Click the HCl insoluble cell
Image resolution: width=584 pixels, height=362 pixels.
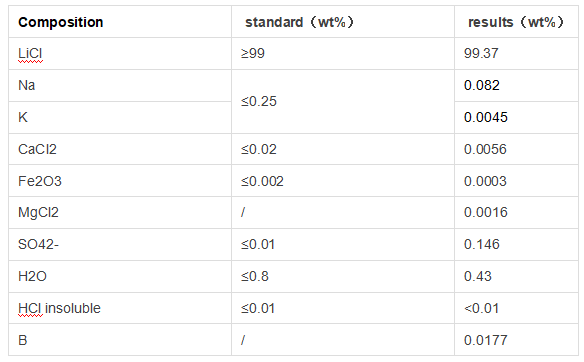tap(120, 308)
